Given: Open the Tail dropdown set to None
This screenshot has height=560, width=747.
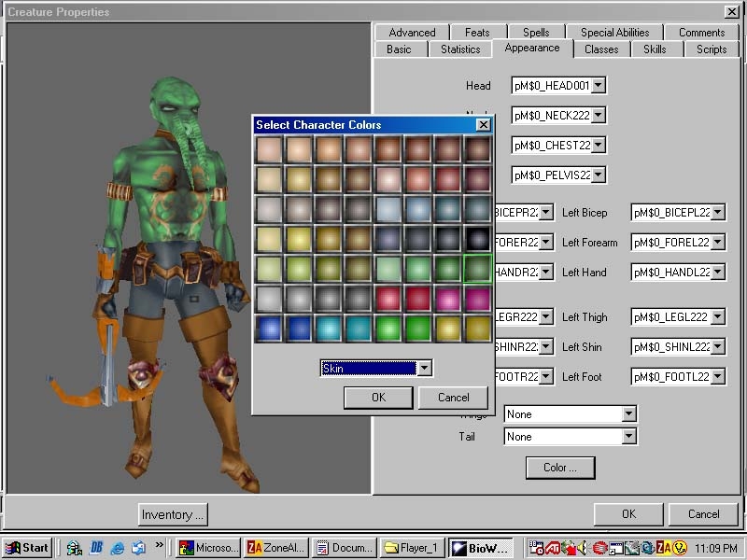Looking at the screenshot, I should (x=628, y=437).
